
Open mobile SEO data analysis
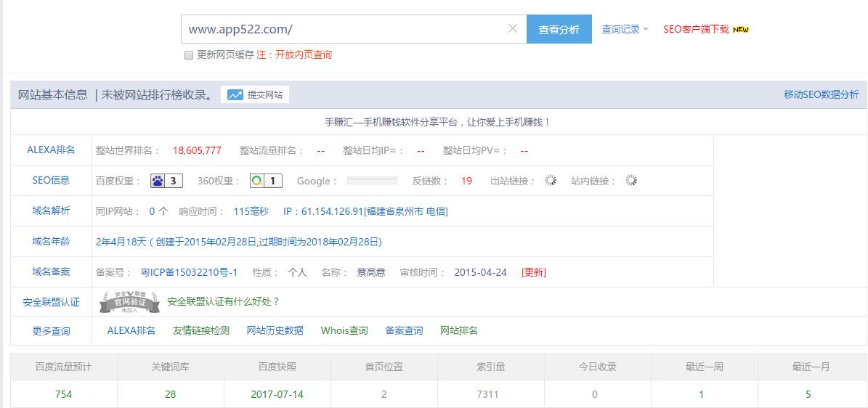821,94
